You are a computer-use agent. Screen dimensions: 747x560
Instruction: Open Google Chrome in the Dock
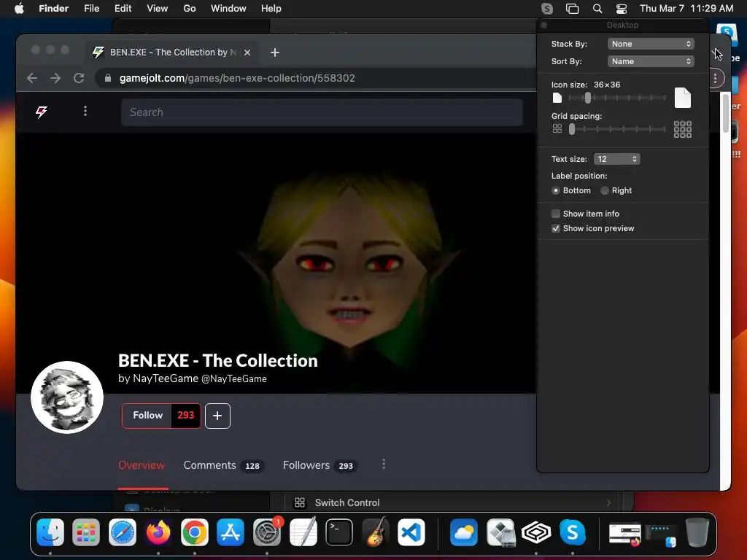click(x=194, y=532)
